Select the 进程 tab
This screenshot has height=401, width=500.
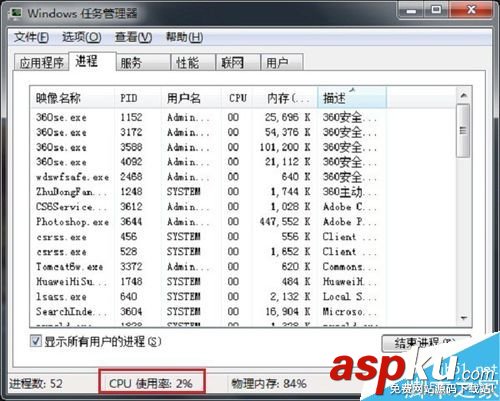click(92, 61)
